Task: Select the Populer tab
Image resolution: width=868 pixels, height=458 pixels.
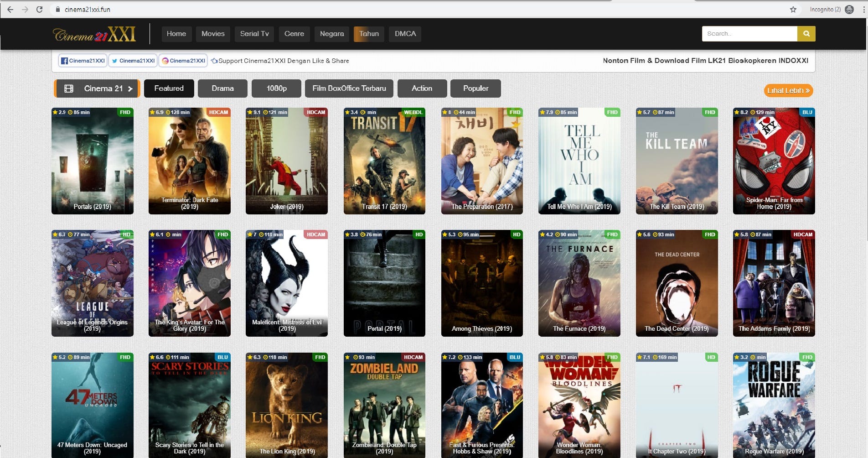Action: (475, 88)
